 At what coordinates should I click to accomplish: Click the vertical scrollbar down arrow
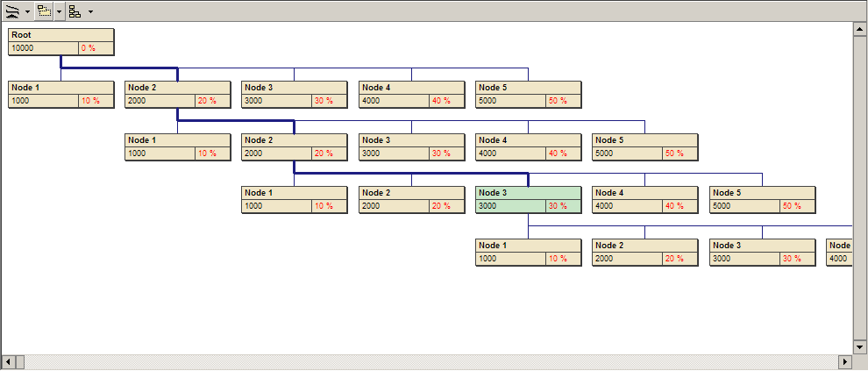(x=859, y=347)
